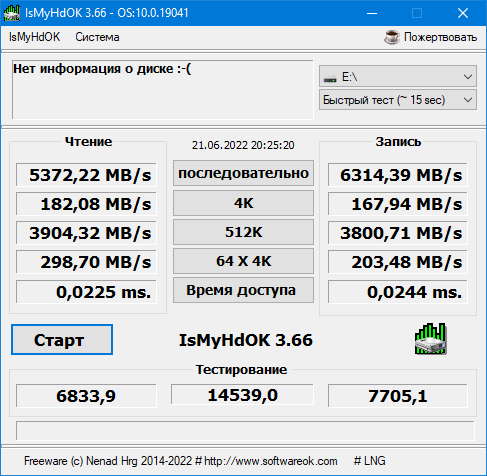Screen dimensions: 487x476
Task: Click the coffee cup donate icon
Action: click(392, 37)
